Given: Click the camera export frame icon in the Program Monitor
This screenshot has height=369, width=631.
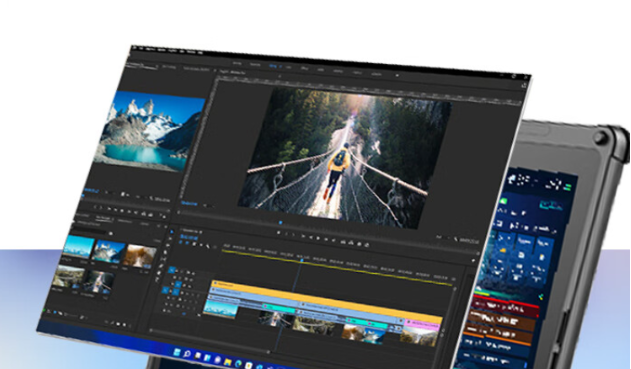Looking at the screenshot, I should (x=359, y=244).
